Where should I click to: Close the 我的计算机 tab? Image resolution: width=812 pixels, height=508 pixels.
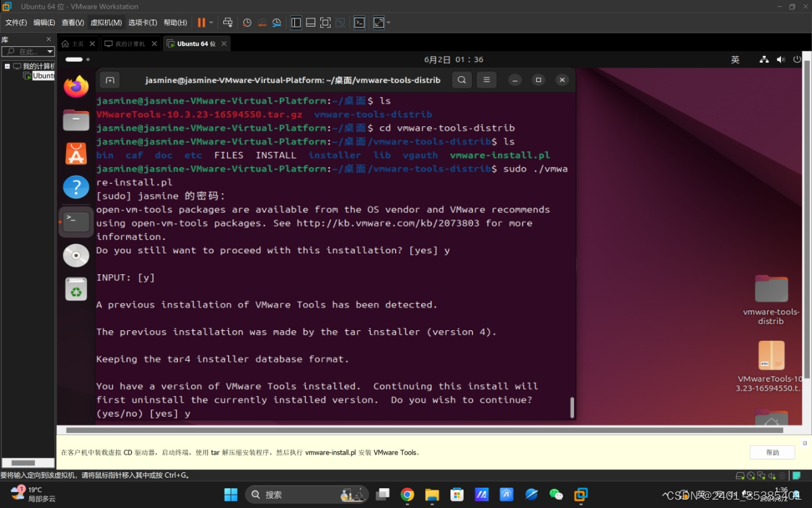click(154, 44)
